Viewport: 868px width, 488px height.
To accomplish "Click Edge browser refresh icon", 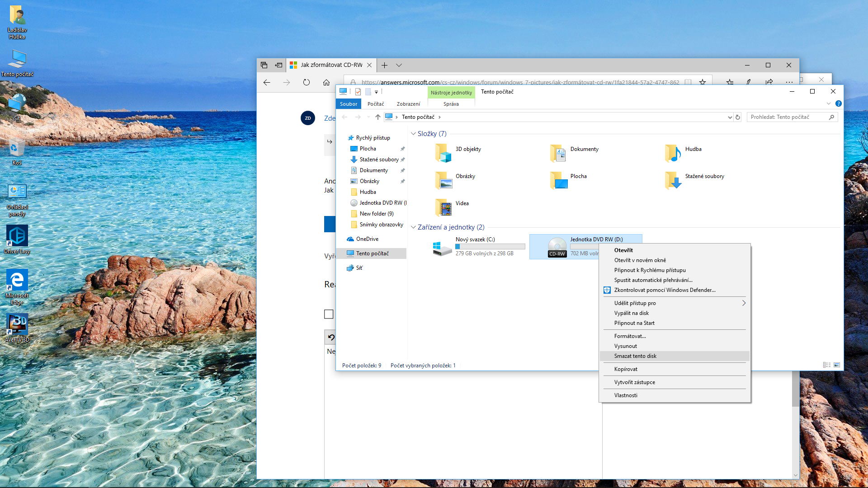I will 307,82.
